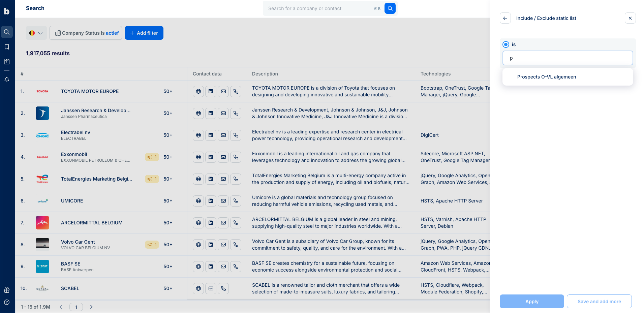
Task: Open saved bookmarks in sidebar
Action: [x=7, y=47]
